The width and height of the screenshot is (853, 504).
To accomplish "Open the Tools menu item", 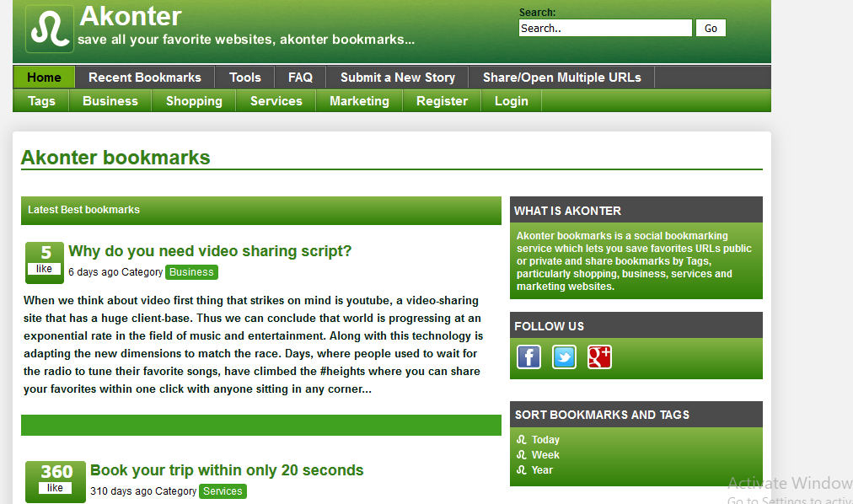I will pos(244,77).
